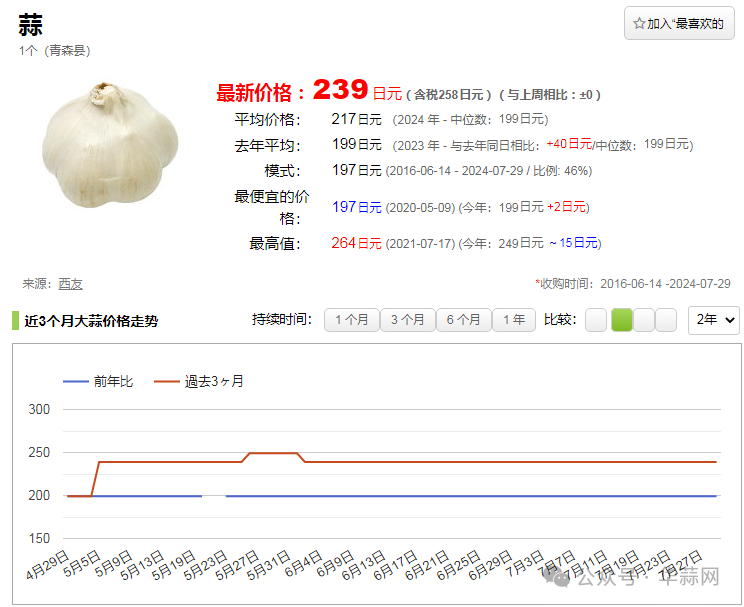Choose the 6个月 duration option

point(463,320)
